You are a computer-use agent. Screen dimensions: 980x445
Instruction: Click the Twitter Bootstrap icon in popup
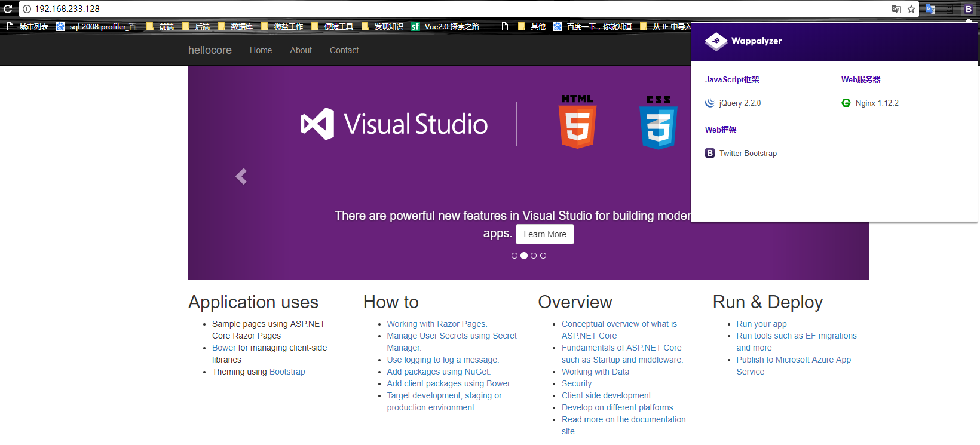click(710, 153)
